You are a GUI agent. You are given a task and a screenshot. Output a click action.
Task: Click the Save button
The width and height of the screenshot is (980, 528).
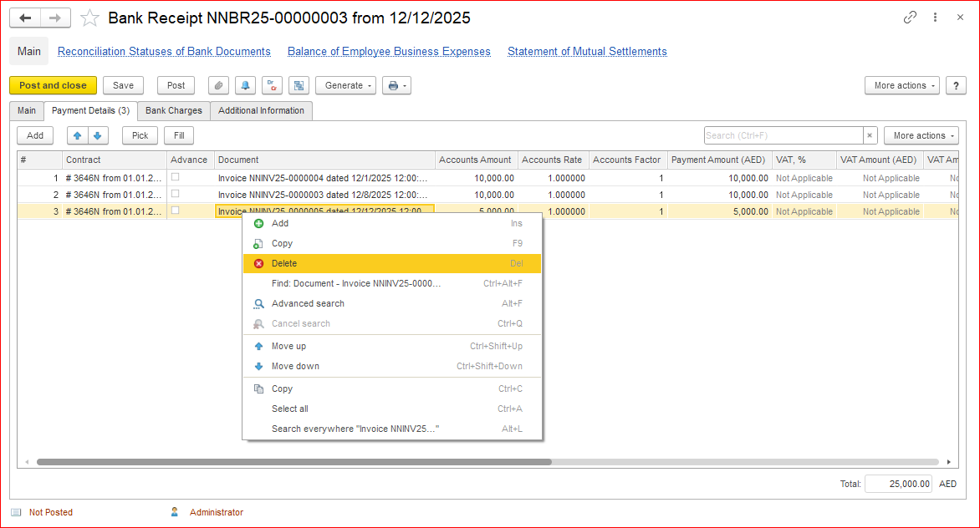click(x=123, y=85)
